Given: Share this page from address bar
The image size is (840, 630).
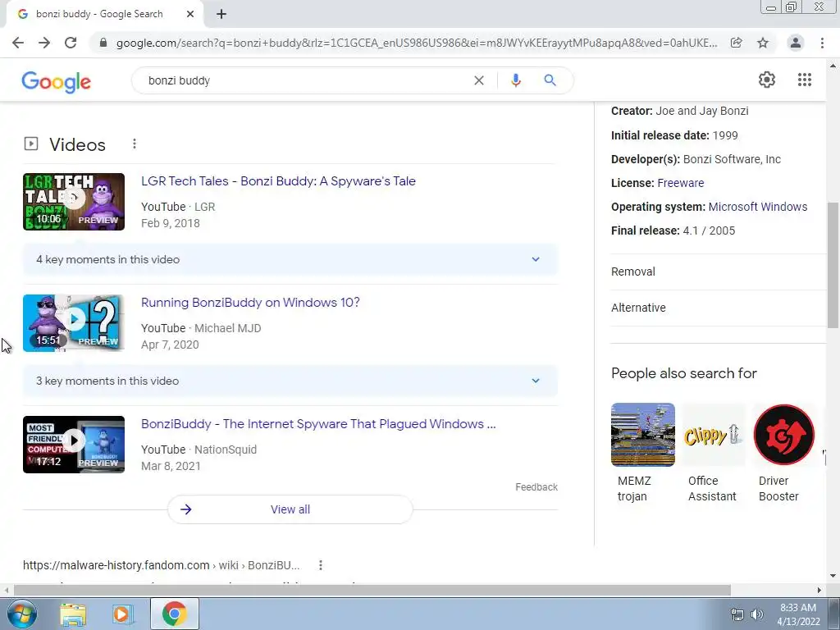Looking at the screenshot, I should point(737,43).
